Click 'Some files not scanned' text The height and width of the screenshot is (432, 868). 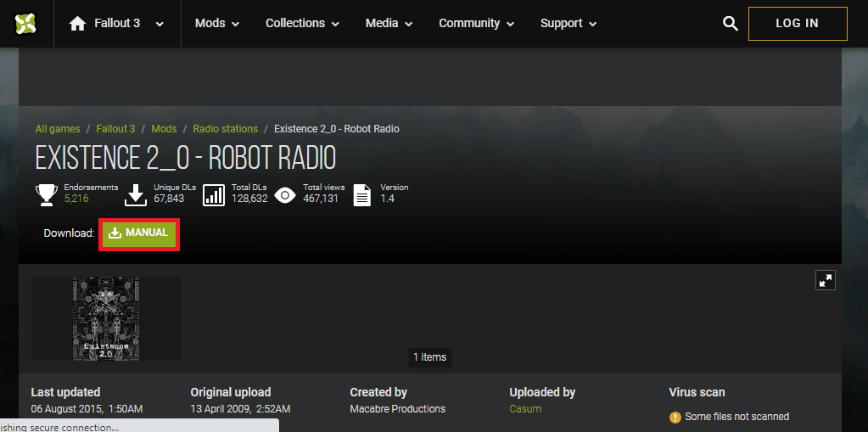pyautogui.click(x=736, y=417)
